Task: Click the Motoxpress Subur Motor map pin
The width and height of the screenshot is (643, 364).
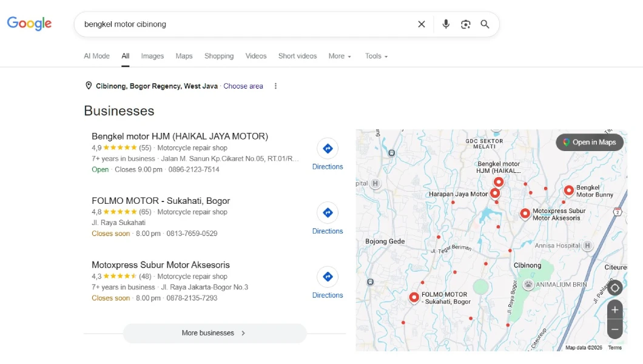Action: [525, 214]
